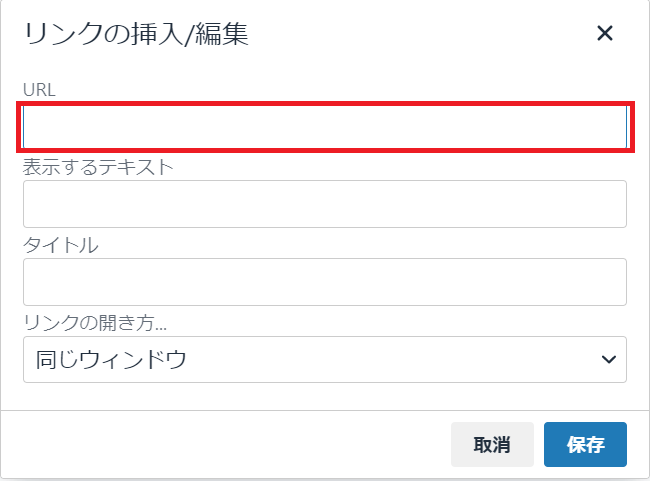Dismiss dialog with the X icon
Screen dimensions: 650x481
tap(604, 33)
